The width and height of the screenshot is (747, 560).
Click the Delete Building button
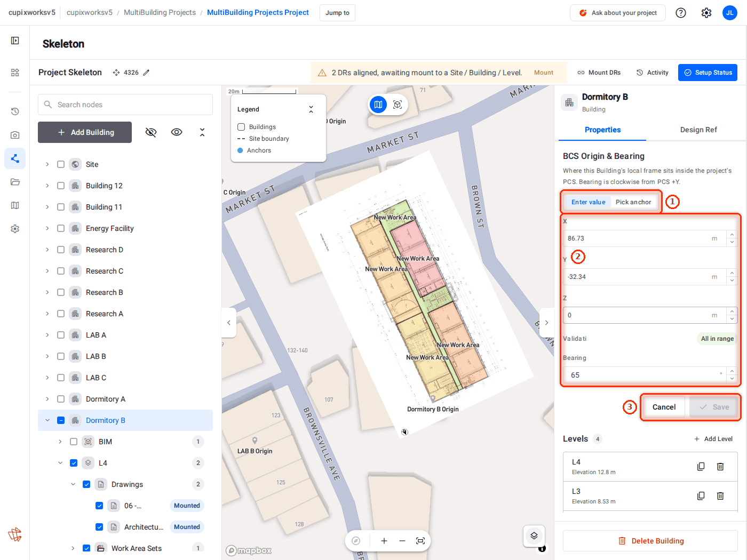point(650,541)
